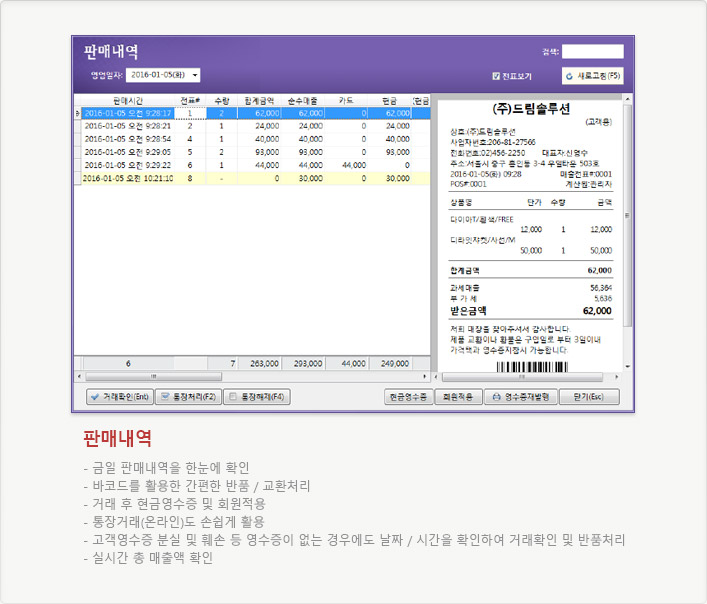Sort by the 합계금액 column header
707x604 pixels.
pos(259,101)
